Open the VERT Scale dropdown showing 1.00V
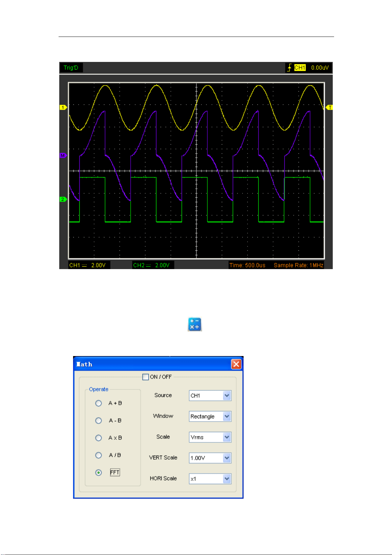The image size is (392, 555). click(210, 458)
